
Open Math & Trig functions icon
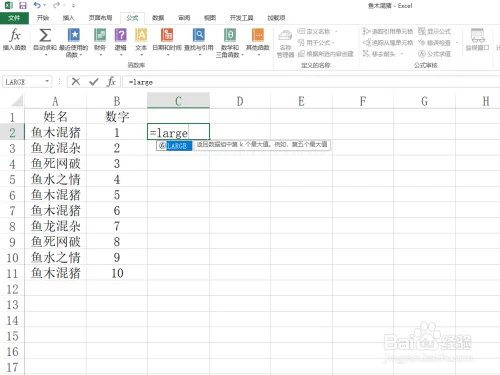[230, 35]
